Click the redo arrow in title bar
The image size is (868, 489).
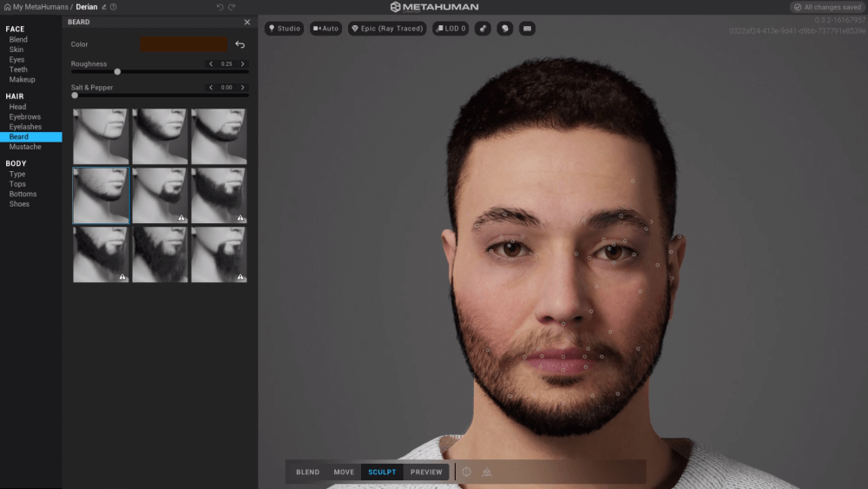[x=232, y=7]
